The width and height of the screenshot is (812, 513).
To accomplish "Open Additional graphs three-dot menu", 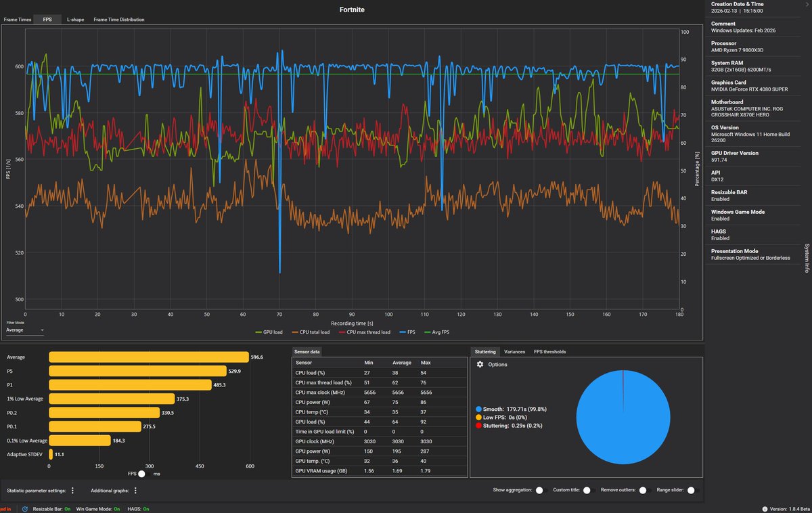I will tap(135, 491).
